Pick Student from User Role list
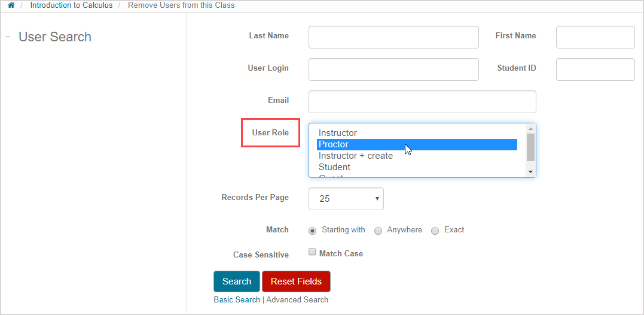 (335, 167)
